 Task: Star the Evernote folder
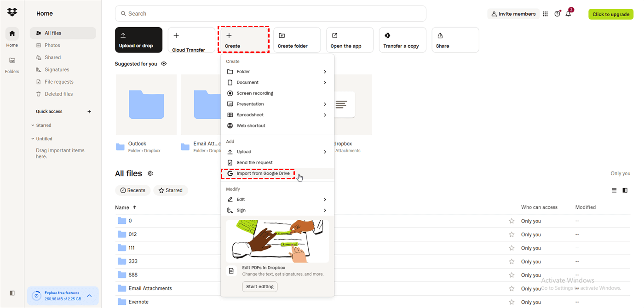click(512, 302)
